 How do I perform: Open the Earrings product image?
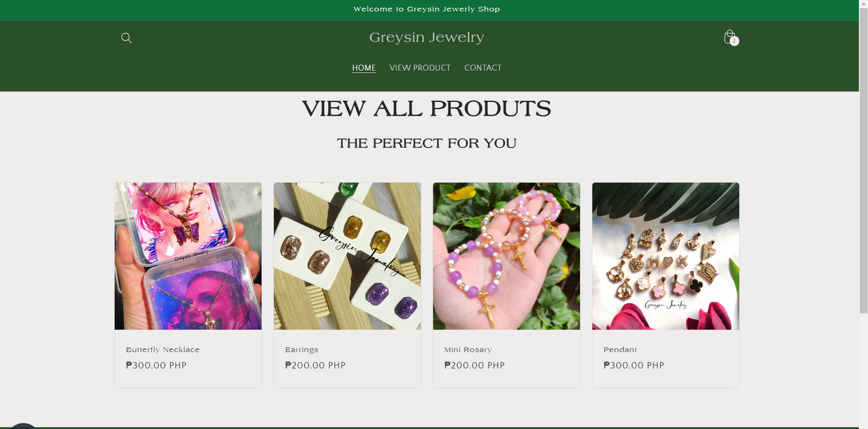pos(347,256)
